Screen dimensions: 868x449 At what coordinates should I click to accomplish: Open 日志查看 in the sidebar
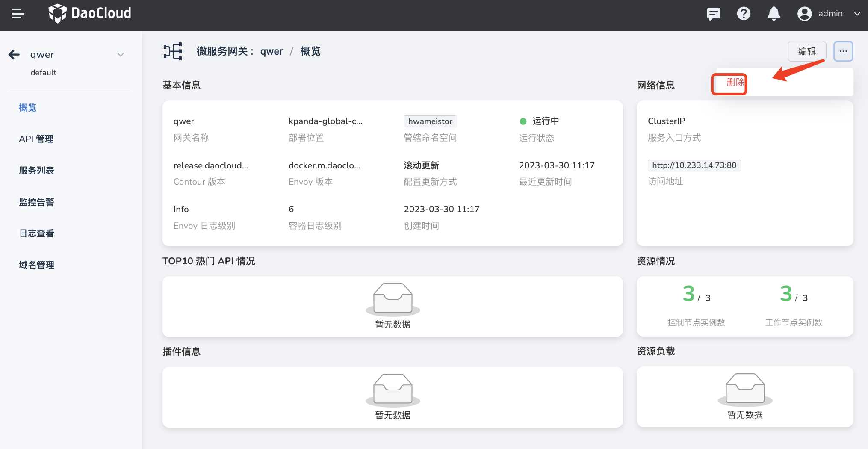(x=36, y=233)
